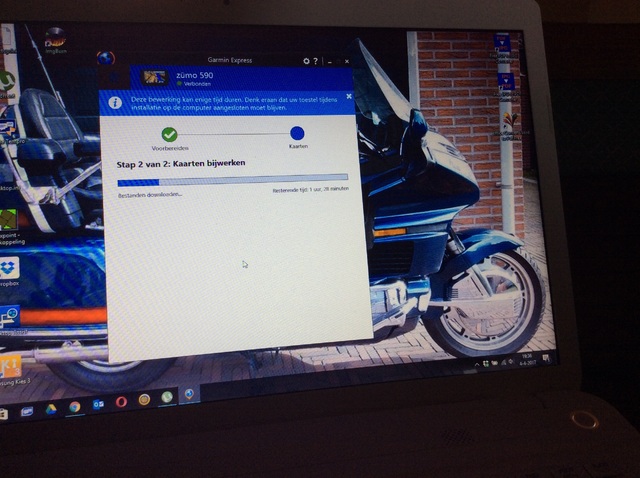
Task: Click the 'Bestanden downloaden...' status text
Action: pyautogui.click(x=150, y=195)
